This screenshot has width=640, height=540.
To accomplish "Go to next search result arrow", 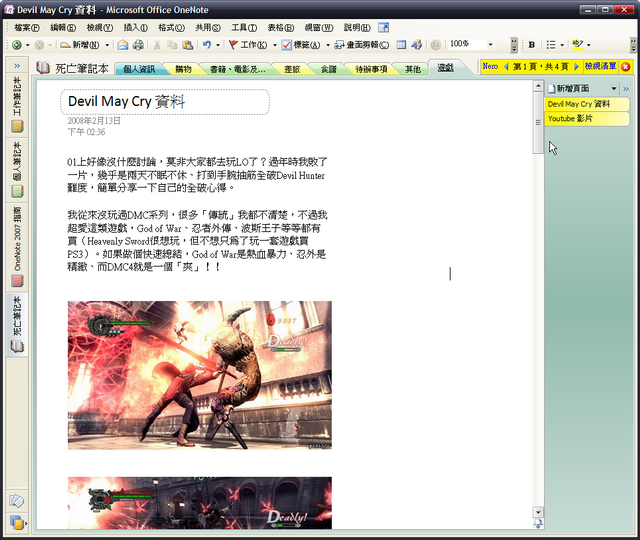I will (x=576, y=67).
